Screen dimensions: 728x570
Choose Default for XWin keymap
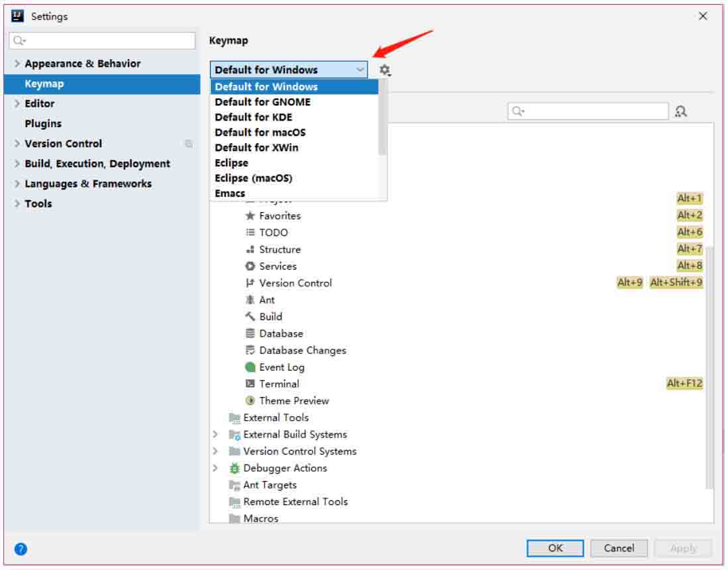[294, 148]
